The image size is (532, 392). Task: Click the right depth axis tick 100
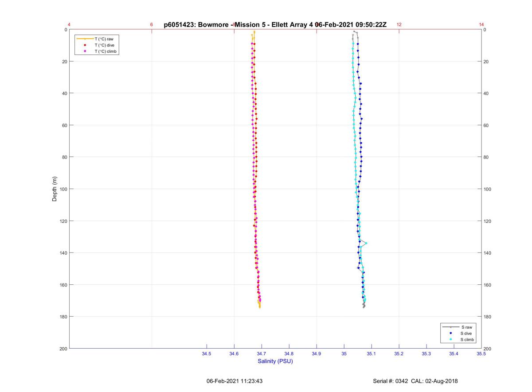tap(488, 189)
